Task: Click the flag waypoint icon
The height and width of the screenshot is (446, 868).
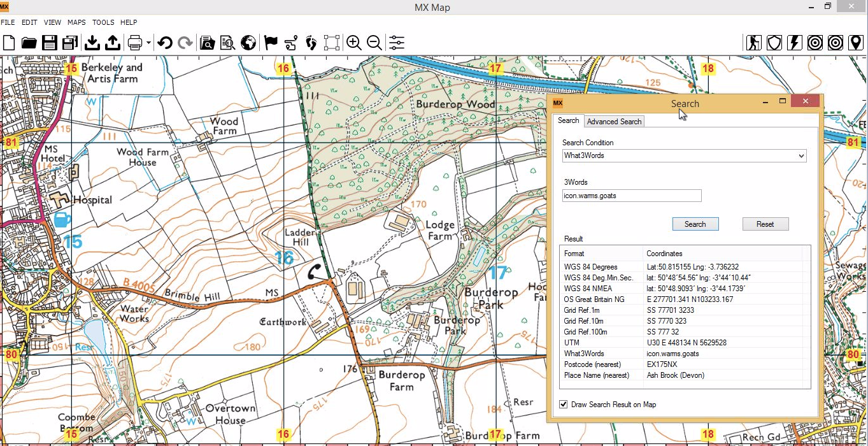Action: (271, 43)
